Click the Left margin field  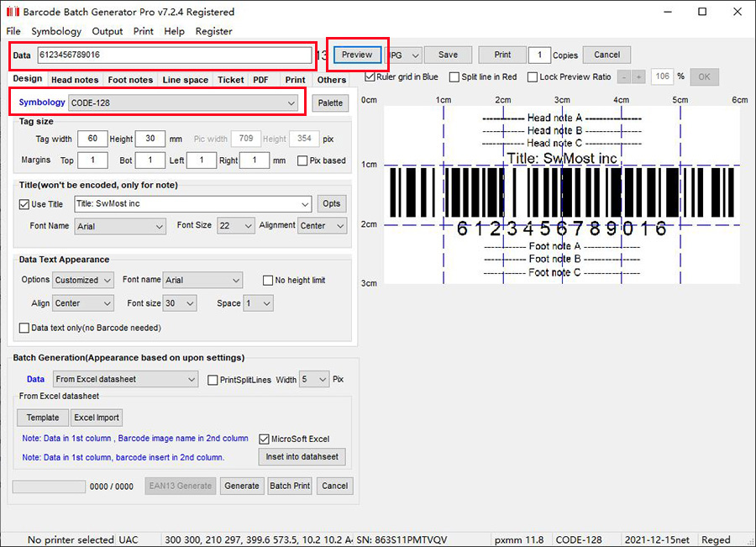tap(201, 160)
